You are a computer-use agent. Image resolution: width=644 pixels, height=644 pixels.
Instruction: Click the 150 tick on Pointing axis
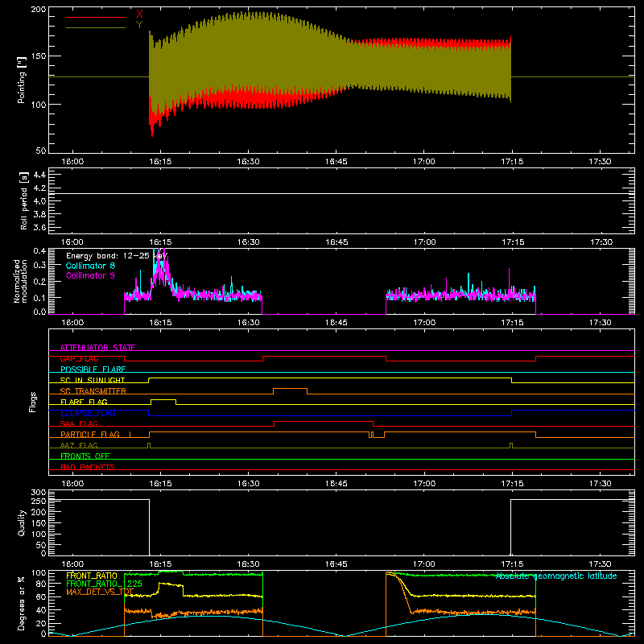click(x=39, y=56)
